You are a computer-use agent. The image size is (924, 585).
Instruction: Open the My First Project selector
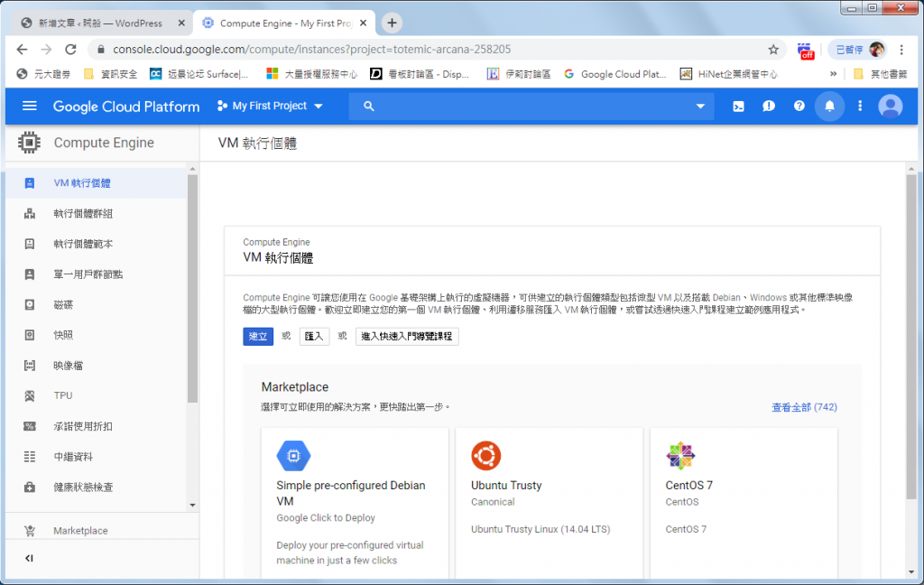click(x=271, y=107)
